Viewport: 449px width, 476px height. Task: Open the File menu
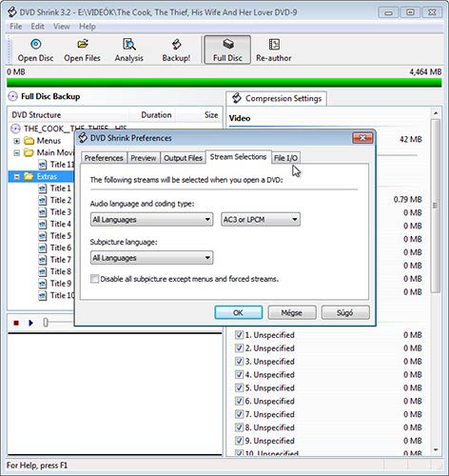pos(16,27)
